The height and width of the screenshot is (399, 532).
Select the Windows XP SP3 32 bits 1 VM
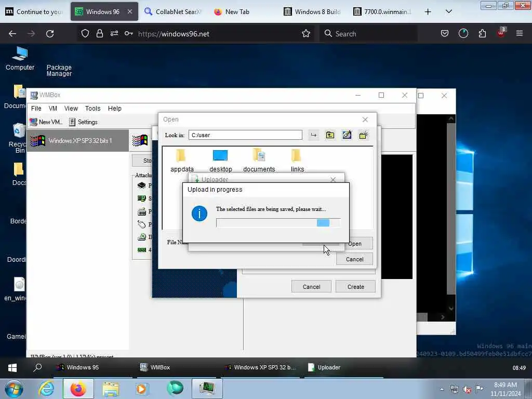point(78,140)
